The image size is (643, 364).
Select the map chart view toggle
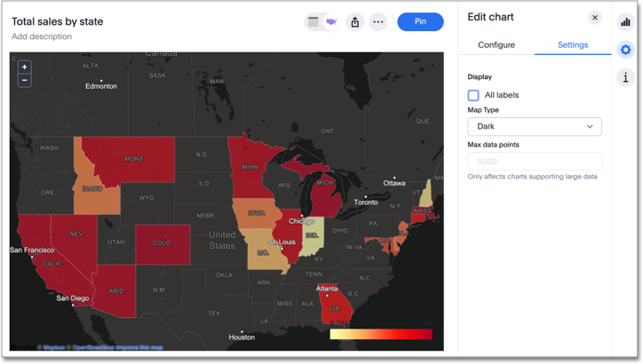tap(331, 22)
